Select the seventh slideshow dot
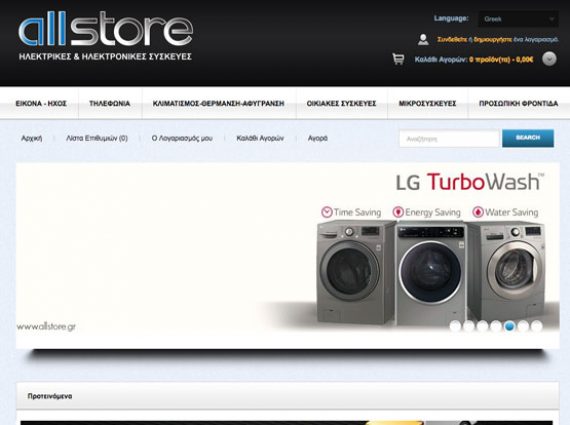Screen dimensions: 570x425 537,326
